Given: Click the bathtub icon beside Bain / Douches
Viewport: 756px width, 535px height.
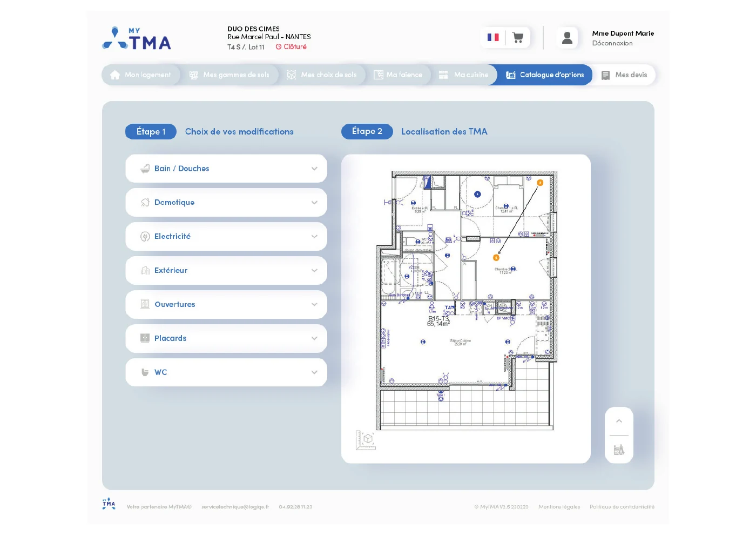Looking at the screenshot, I should (145, 169).
